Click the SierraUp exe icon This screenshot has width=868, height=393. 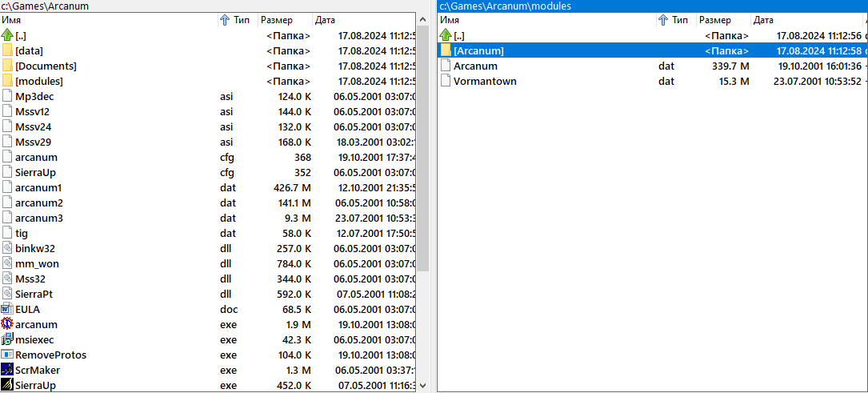click(7, 385)
